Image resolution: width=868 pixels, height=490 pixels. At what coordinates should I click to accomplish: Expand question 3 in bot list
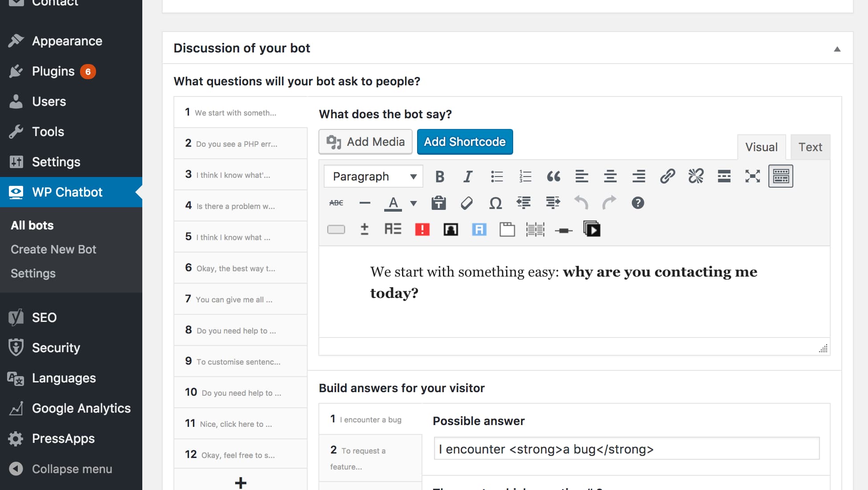(240, 175)
